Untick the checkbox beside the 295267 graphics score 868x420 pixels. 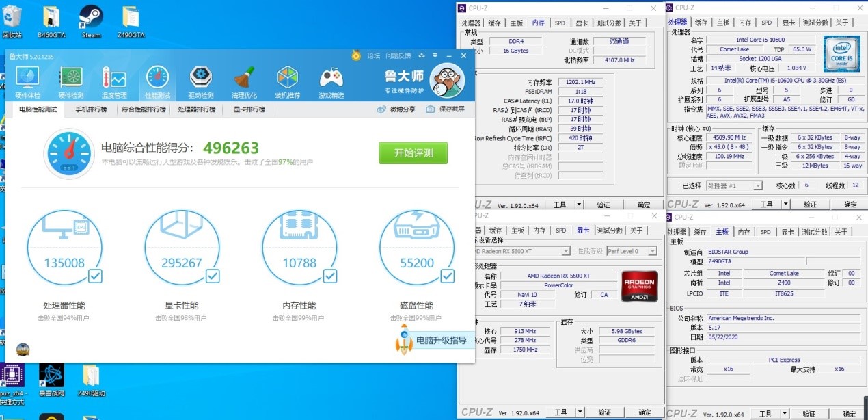click(x=213, y=276)
